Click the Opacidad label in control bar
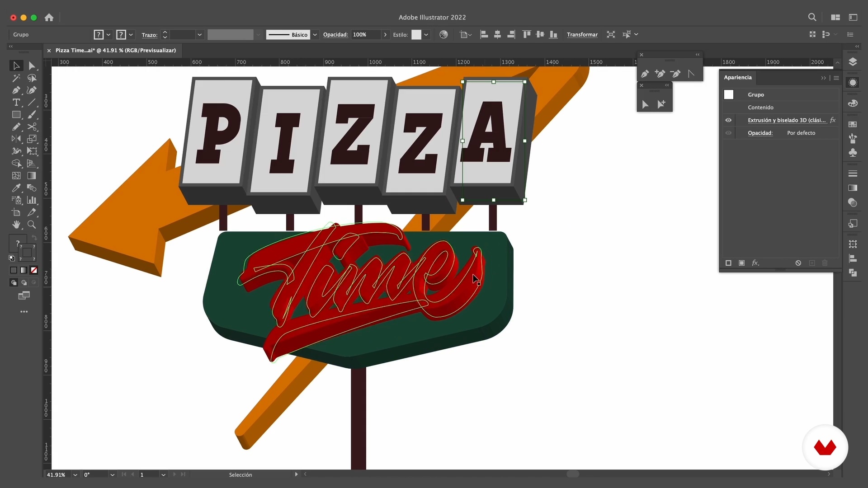 [335, 35]
